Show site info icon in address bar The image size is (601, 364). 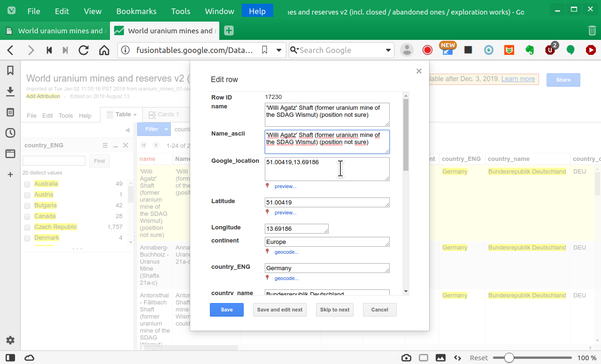click(125, 50)
